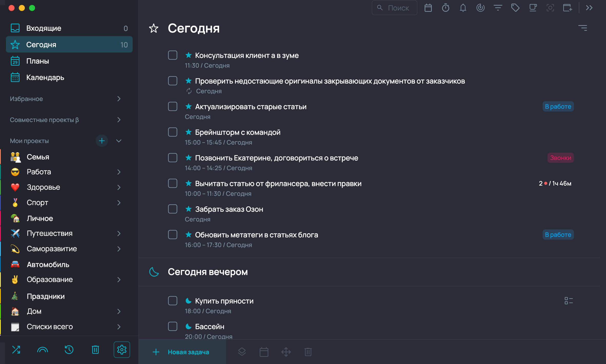The width and height of the screenshot is (606, 364).
Task: Click the Поиск search field
Action: pos(394,8)
